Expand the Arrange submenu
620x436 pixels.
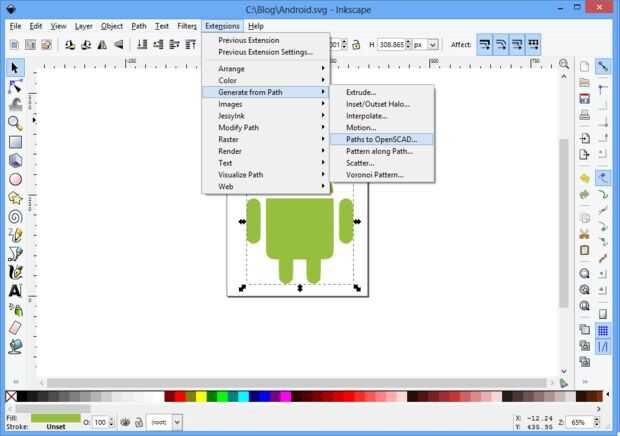tap(266, 68)
